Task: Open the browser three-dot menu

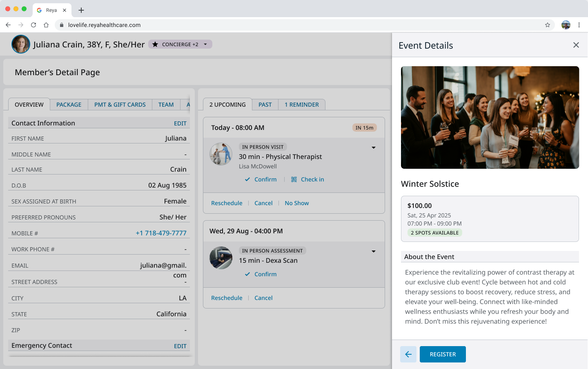Action: (x=579, y=25)
